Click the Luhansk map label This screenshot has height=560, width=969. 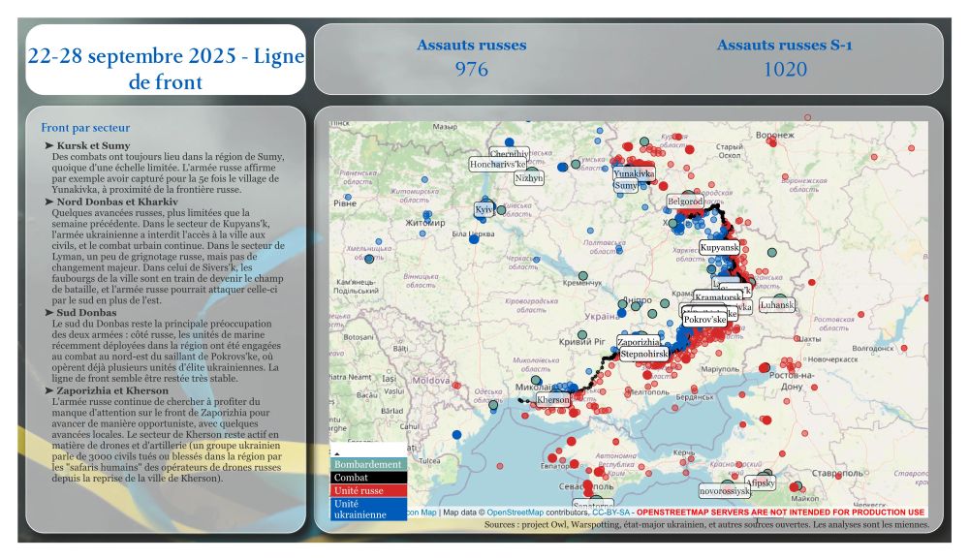pos(777,305)
